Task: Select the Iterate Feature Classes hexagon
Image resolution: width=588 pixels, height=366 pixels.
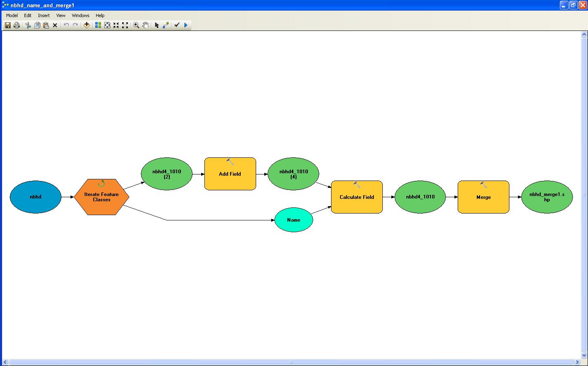Action: coord(102,197)
